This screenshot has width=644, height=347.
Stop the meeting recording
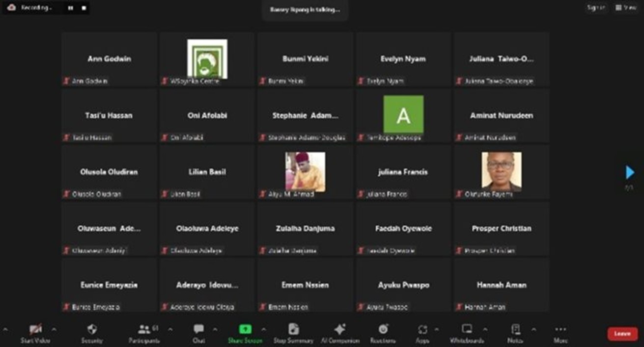[x=84, y=8]
